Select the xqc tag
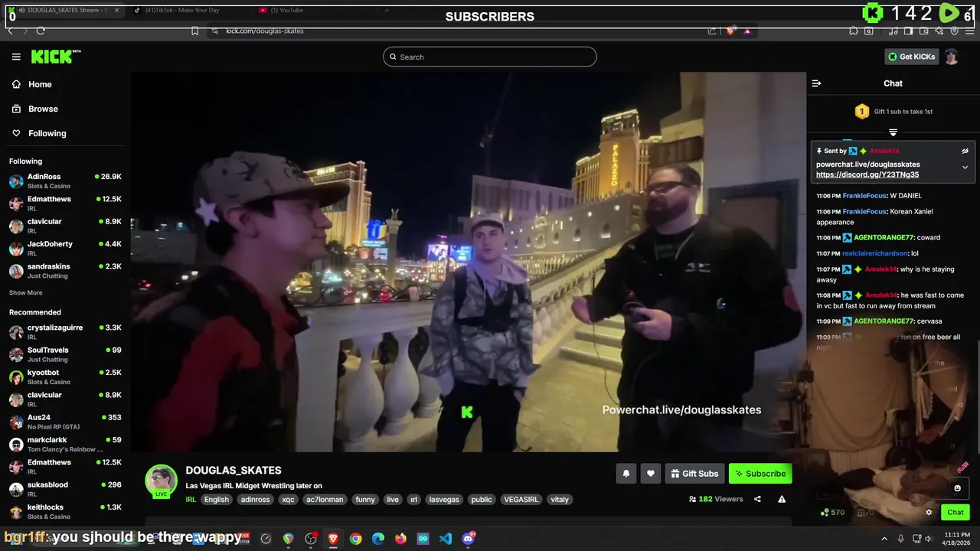This screenshot has width=980, height=551. click(x=288, y=500)
